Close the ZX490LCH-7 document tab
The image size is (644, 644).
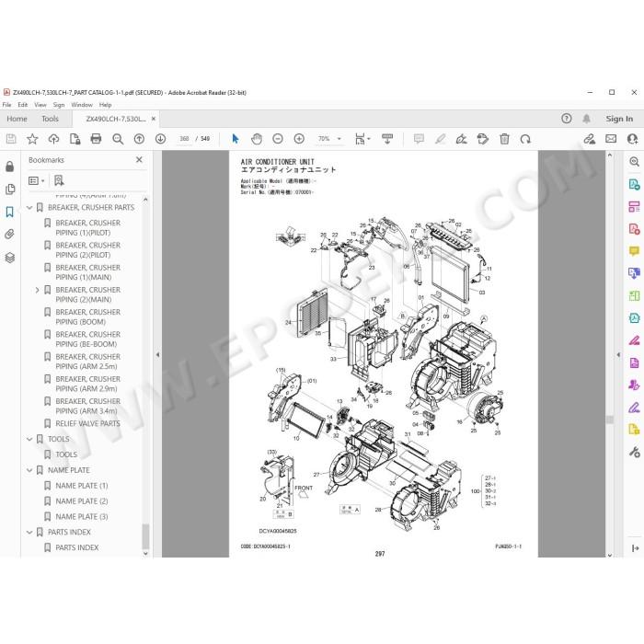click(154, 119)
